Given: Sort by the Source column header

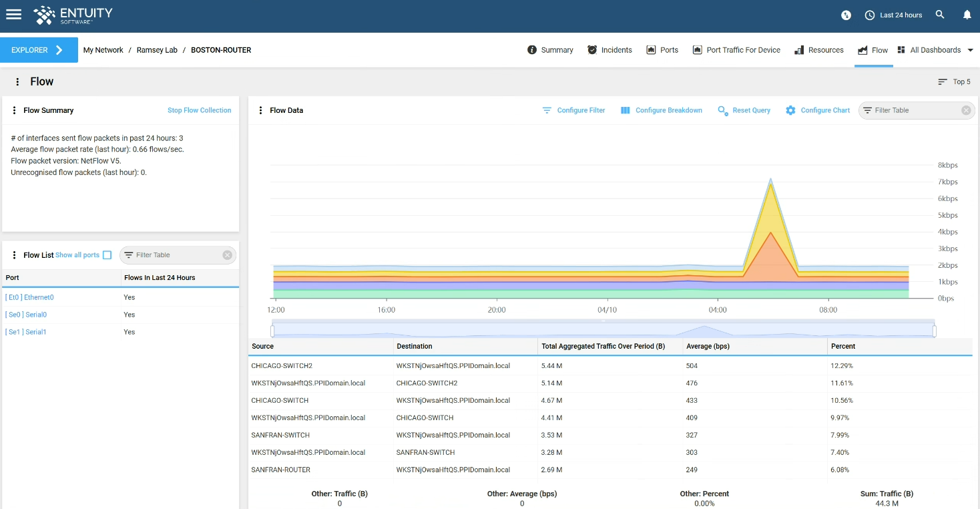Looking at the screenshot, I should click(x=321, y=347).
